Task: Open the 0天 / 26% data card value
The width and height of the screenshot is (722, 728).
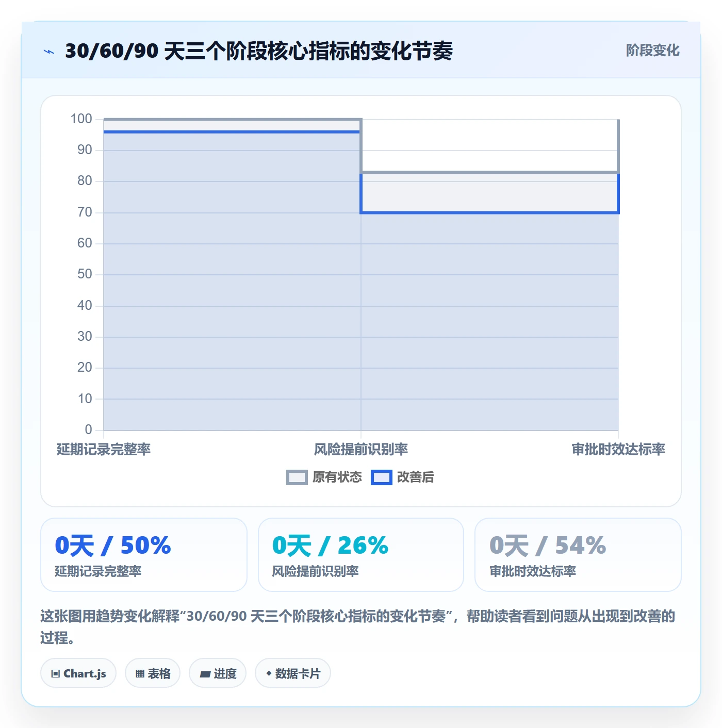Action: pos(330,545)
